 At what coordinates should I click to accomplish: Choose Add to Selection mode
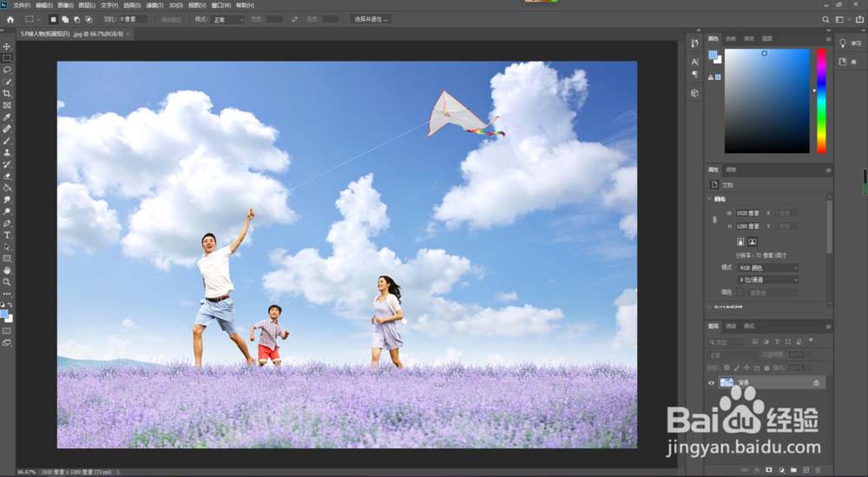click(x=65, y=19)
